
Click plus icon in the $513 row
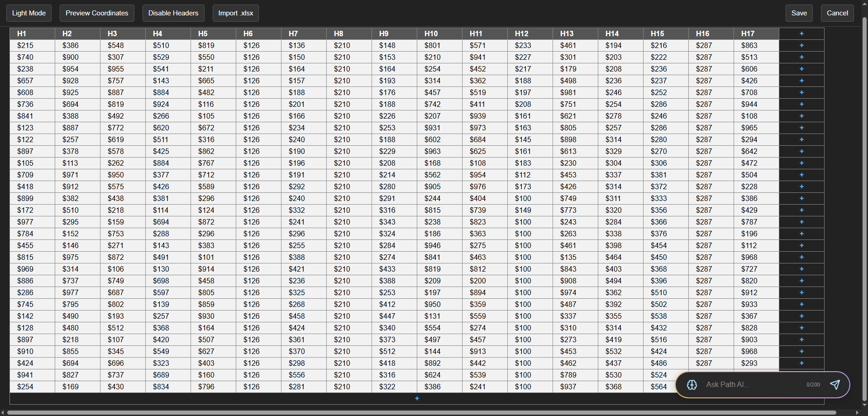(801, 57)
